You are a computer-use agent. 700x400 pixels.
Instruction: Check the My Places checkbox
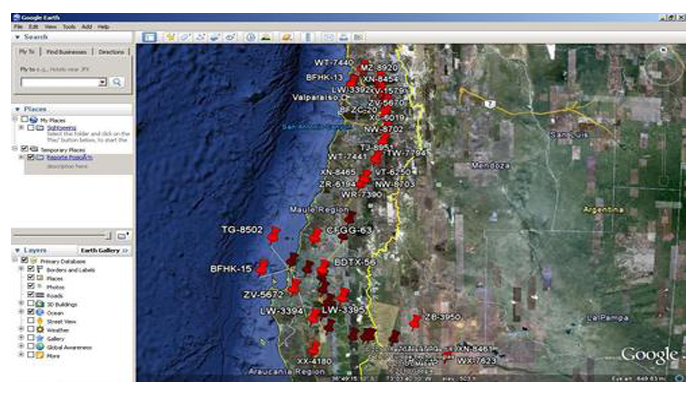[25, 120]
